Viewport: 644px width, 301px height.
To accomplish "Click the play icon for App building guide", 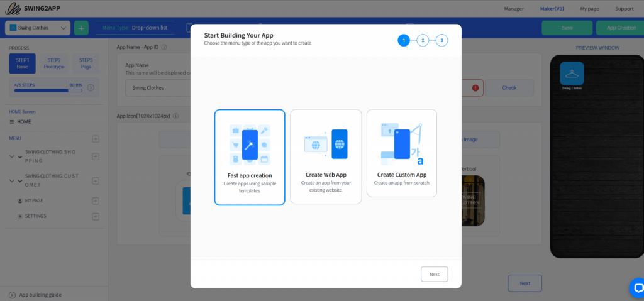I will 12,295.
